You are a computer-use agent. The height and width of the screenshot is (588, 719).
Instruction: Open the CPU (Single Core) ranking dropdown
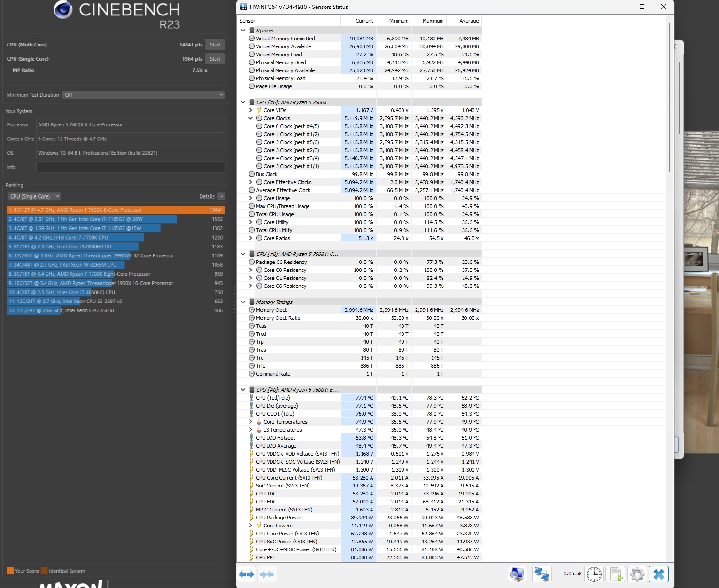[34, 196]
